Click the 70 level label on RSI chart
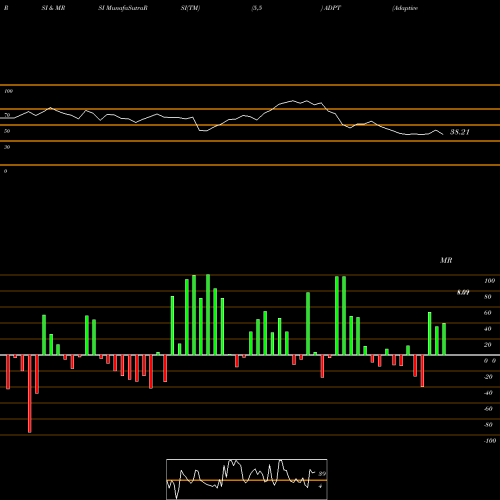The width and height of the screenshot is (500, 500). [x=7, y=115]
